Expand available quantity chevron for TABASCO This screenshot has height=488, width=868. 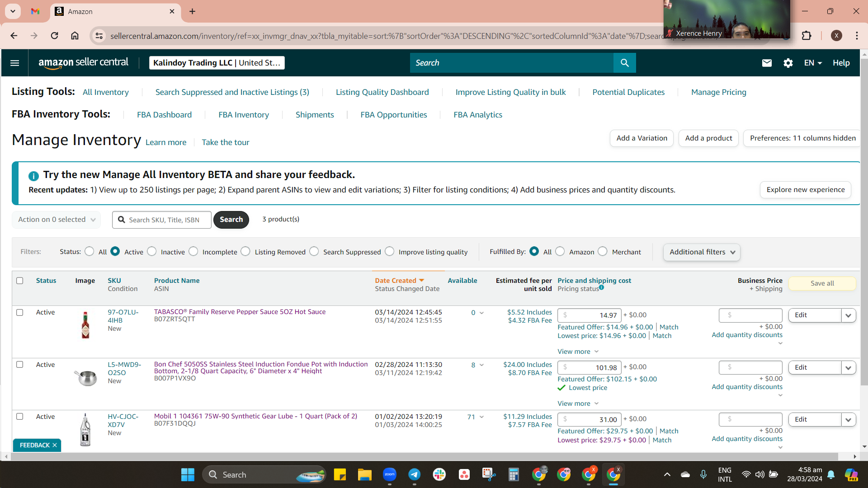pyautogui.click(x=481, y=313)
